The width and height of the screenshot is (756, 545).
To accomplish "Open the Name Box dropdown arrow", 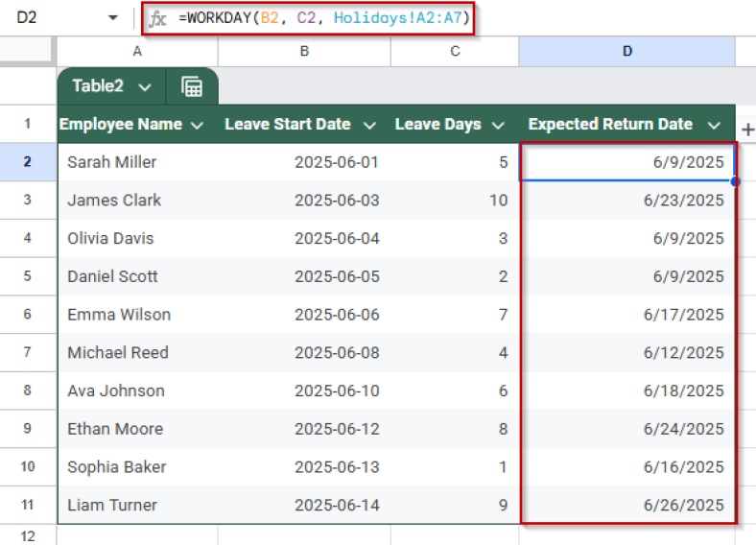I will point(113,18).
